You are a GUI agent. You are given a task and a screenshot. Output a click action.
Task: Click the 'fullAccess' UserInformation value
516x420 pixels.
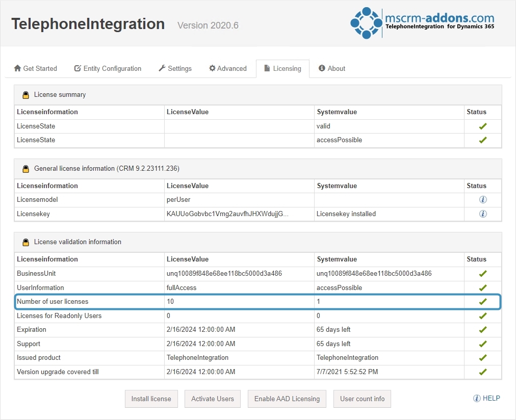182,288
